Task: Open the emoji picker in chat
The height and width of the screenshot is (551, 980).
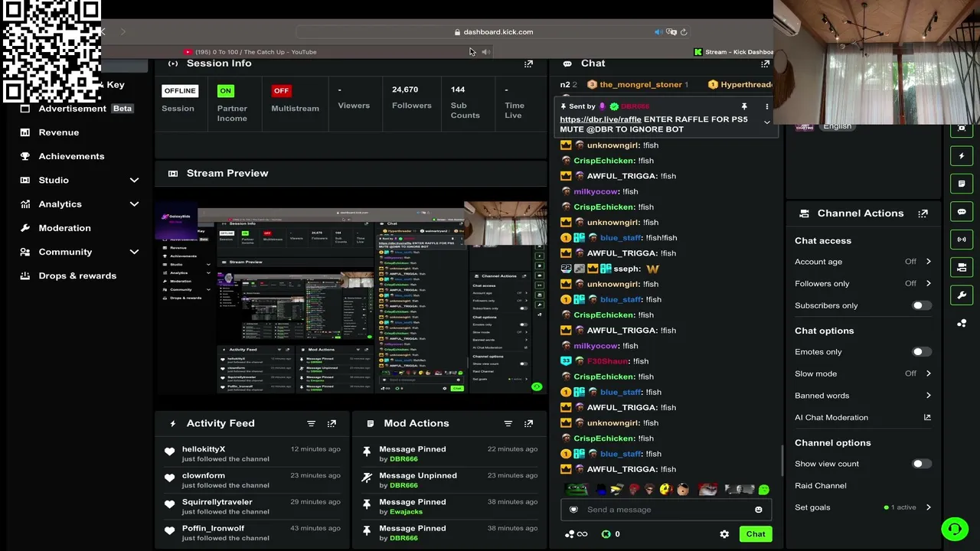Action: (x=759, y=510)
